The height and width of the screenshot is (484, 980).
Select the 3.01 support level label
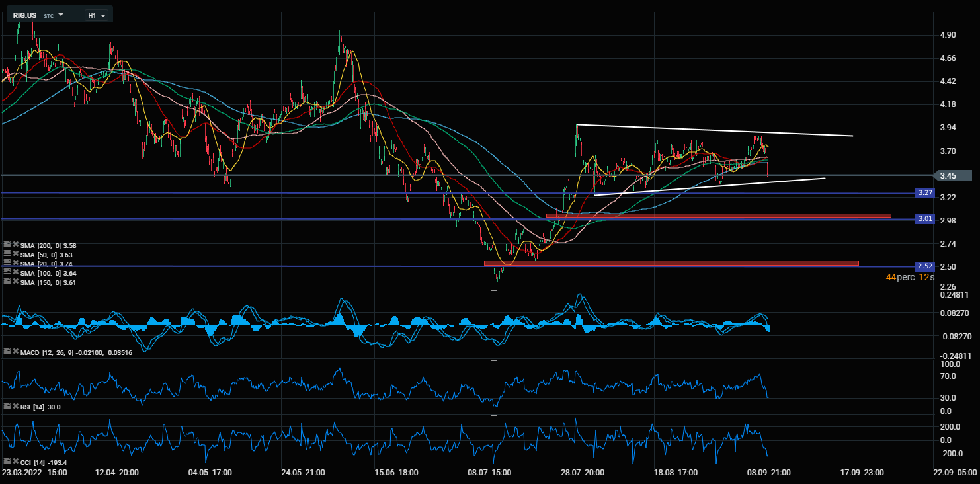[924, 218]
